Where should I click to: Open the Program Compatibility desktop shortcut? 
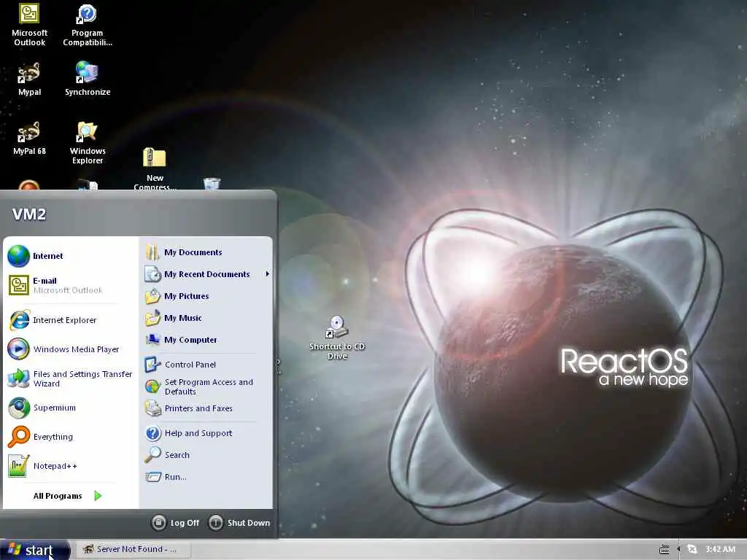[88, 25]
